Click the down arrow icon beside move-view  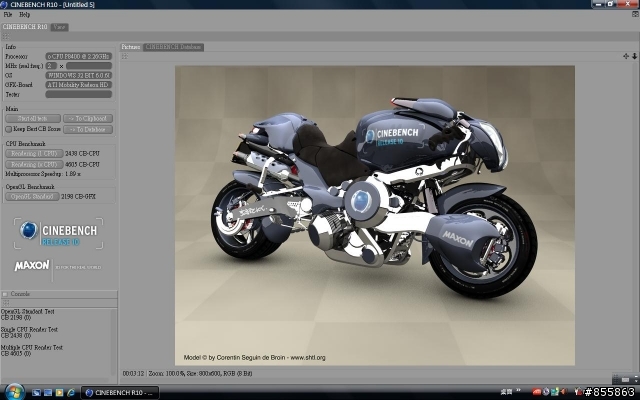pyautogui.click(x=634, y=56)
